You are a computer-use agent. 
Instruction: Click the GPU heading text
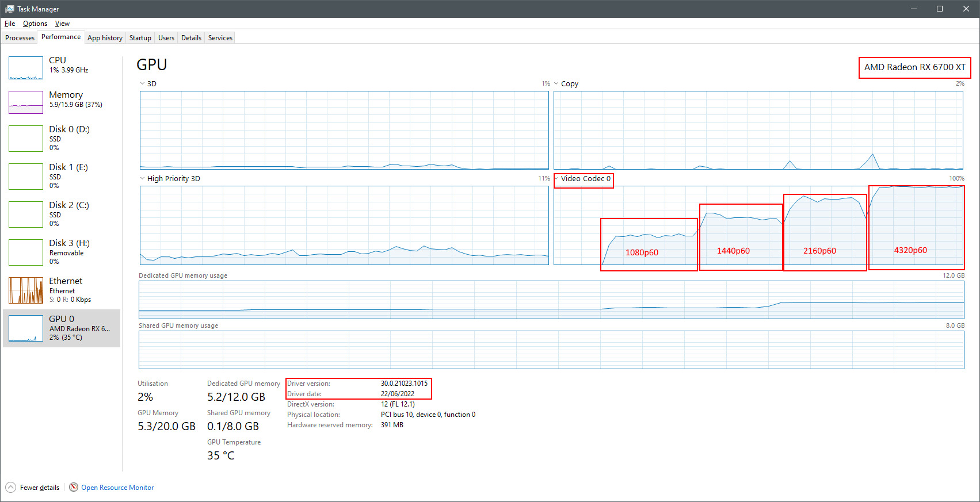tap(152, 64)
